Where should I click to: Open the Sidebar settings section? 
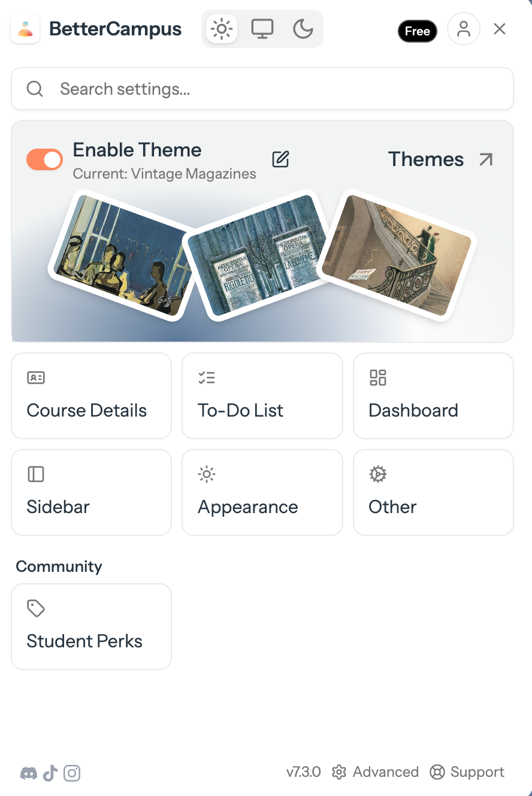tap(91, 492)
